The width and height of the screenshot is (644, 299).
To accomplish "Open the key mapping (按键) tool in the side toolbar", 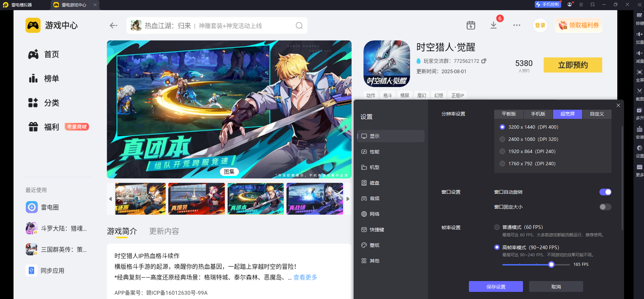I will tap(639, 15).
